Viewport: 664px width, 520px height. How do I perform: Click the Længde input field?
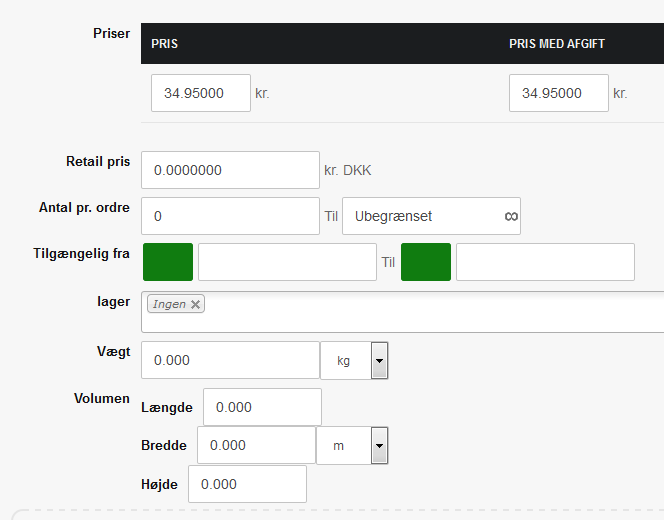coord(262,407)
